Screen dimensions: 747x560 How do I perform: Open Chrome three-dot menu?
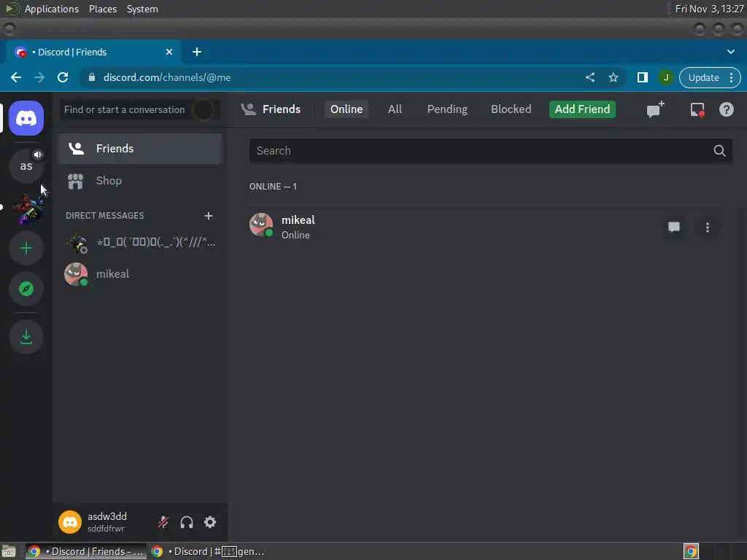tap(732, 77)
